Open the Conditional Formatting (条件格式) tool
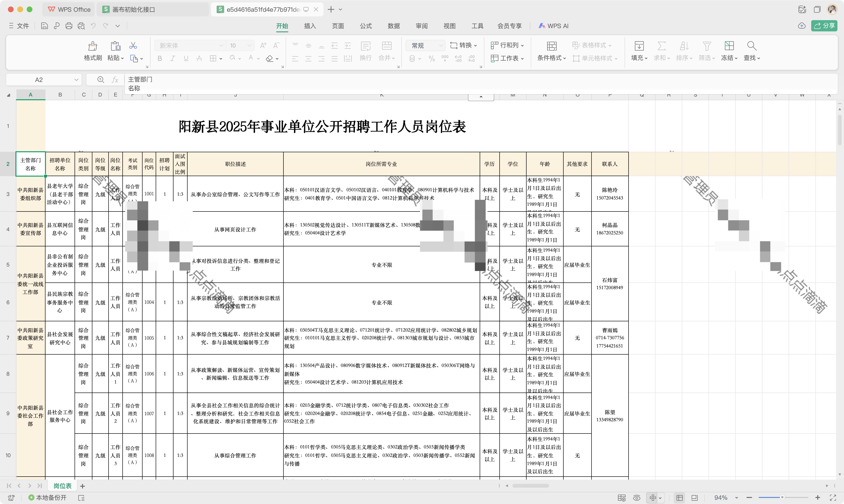The image size is (844, 504). pos(551,46)
